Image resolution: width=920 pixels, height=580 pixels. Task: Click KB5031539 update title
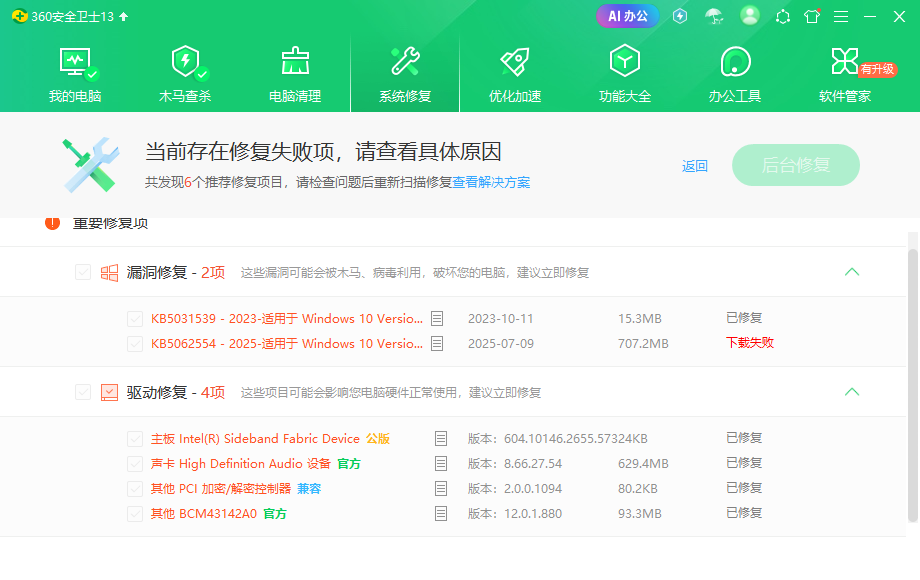click(x=287, y=318)
